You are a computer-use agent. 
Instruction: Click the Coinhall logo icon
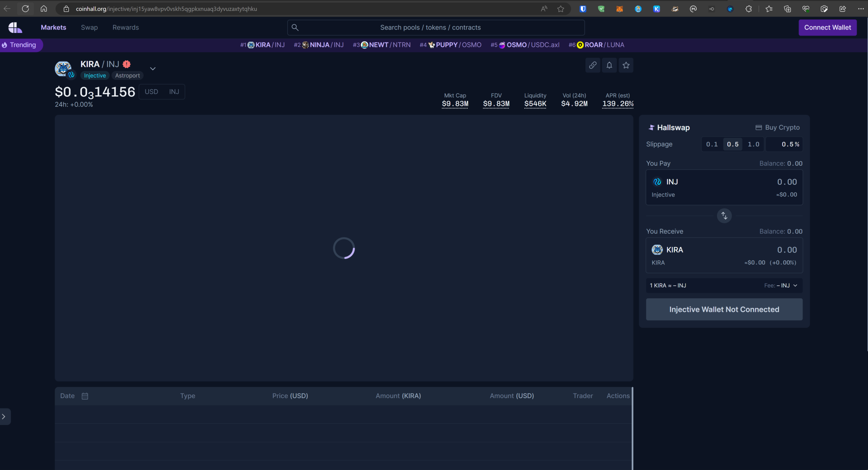(x=15, y=27)
